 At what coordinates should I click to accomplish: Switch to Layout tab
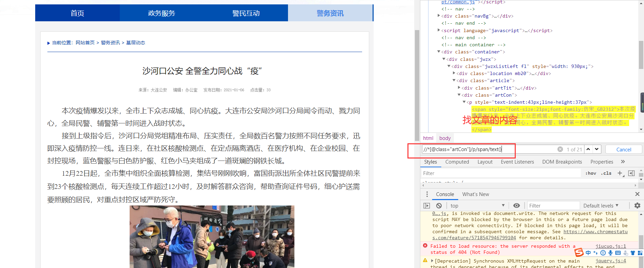click(485, 162)
